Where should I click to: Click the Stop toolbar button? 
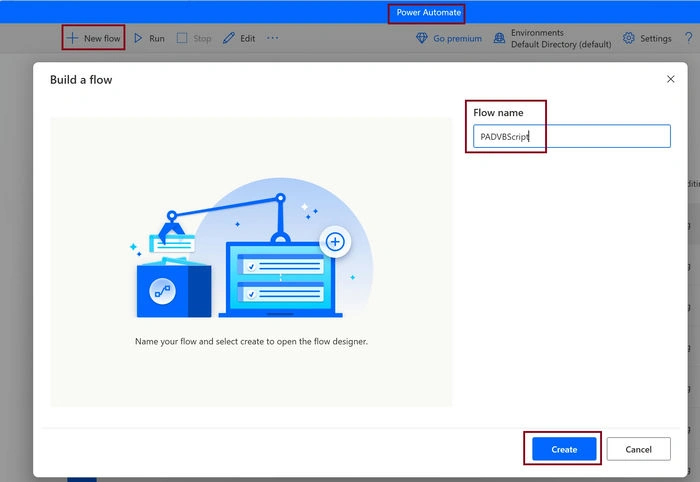(x=194, y=38)
